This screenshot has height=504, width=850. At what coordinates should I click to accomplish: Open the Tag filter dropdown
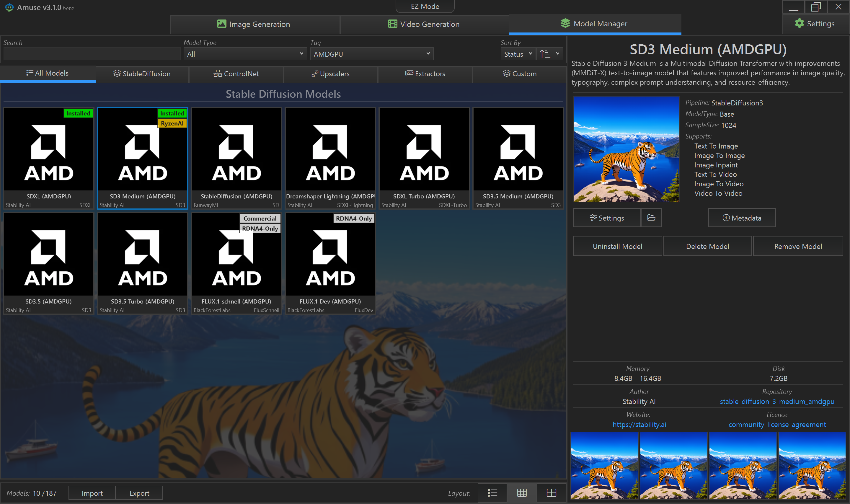(371, 54)
